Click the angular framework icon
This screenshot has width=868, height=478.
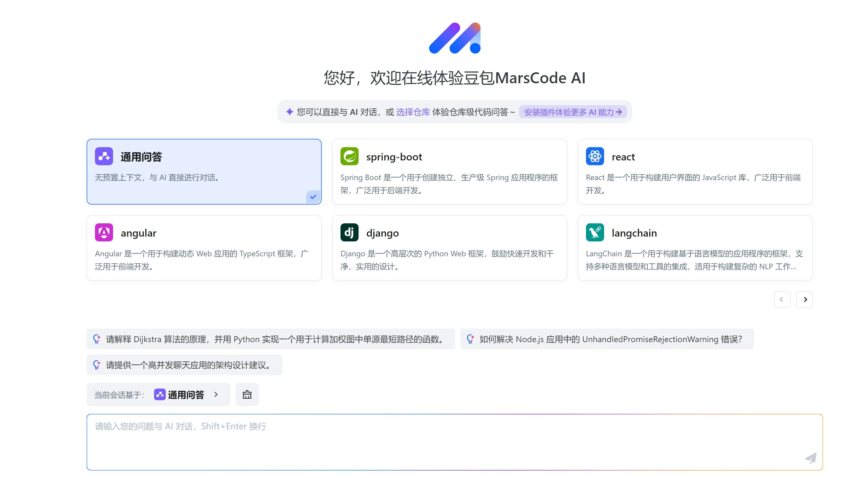104,233
